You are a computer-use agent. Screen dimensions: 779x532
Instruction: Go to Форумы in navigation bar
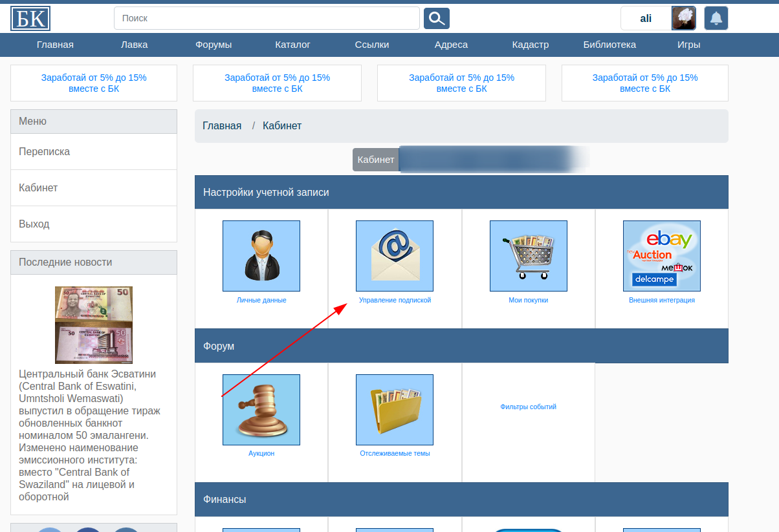214,45
